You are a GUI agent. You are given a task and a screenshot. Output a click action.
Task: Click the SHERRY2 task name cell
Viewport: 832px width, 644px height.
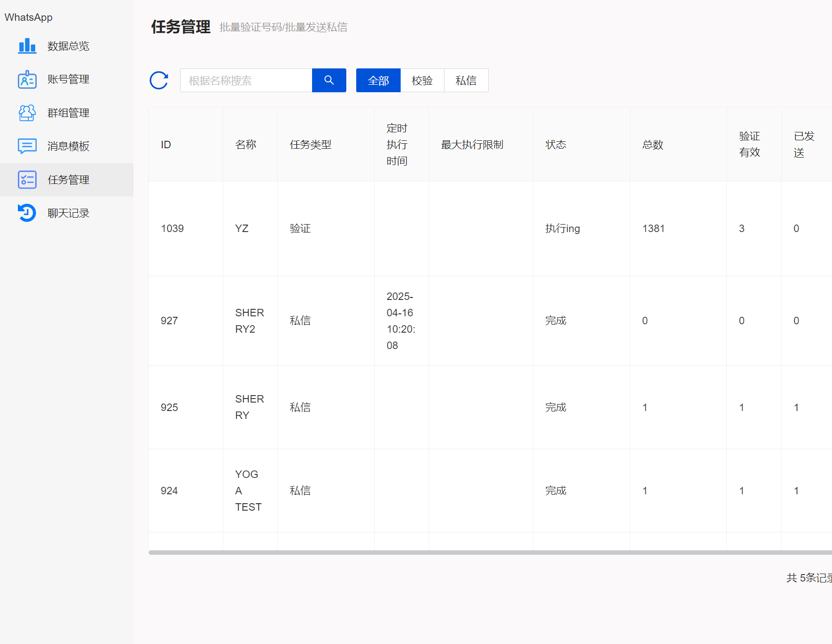coord(249,321)
